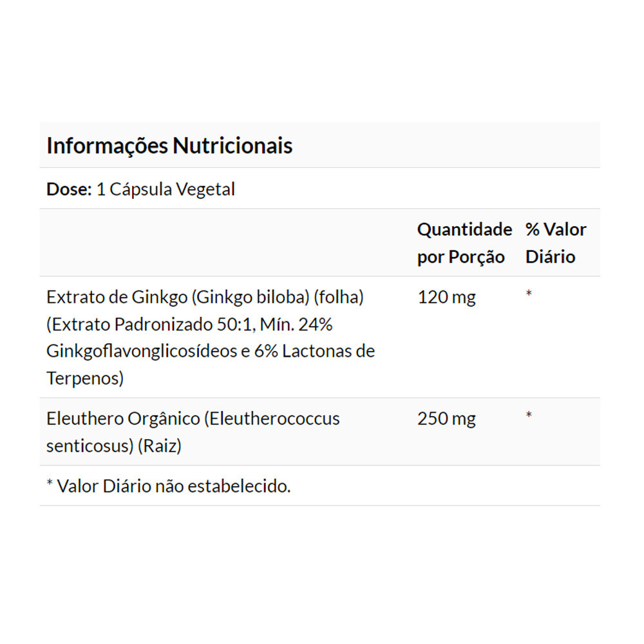Viewport: 644px width, 644px height.
Task: Click the Terpenos) text line
Action: 84,379
